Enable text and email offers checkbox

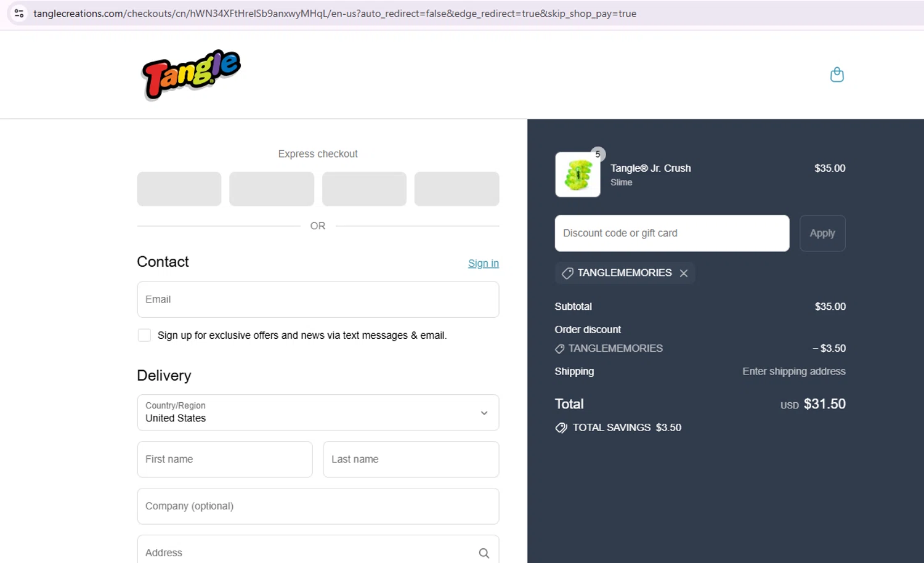click(x=144, y=335)
